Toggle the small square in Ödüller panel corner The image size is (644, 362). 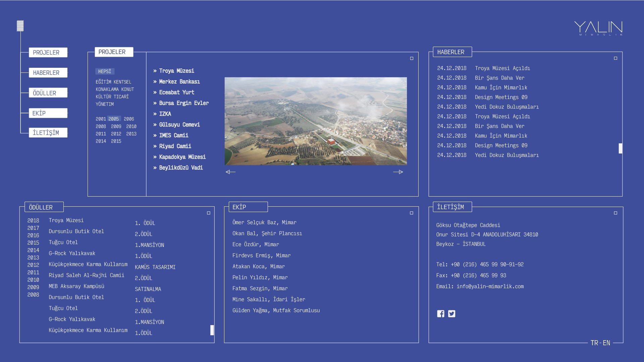coord(209,213)
